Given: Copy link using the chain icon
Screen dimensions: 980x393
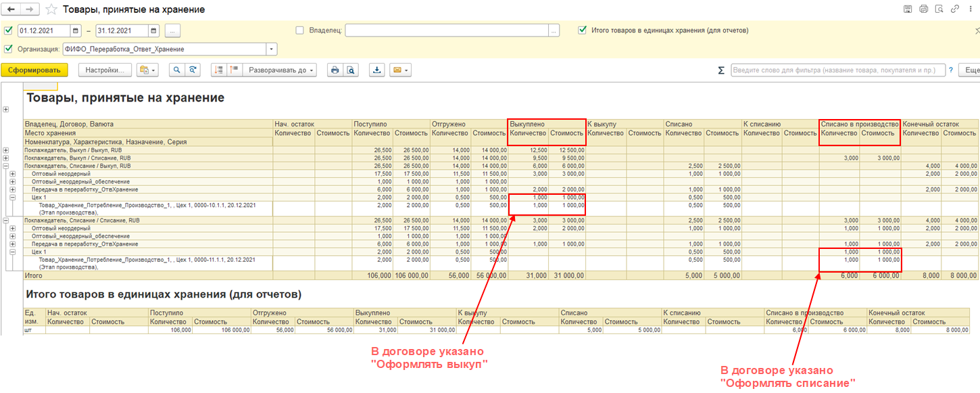Looking at the screenshot, I should pos(954,9).
